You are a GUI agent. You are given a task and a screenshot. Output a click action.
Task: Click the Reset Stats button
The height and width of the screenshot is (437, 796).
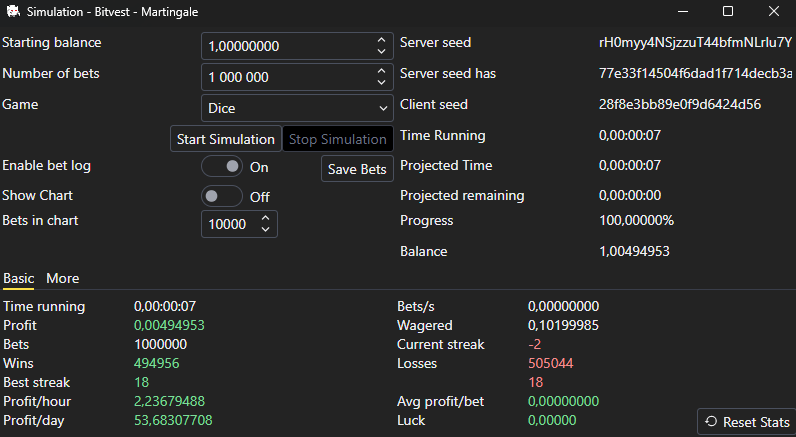coord(747,422)
